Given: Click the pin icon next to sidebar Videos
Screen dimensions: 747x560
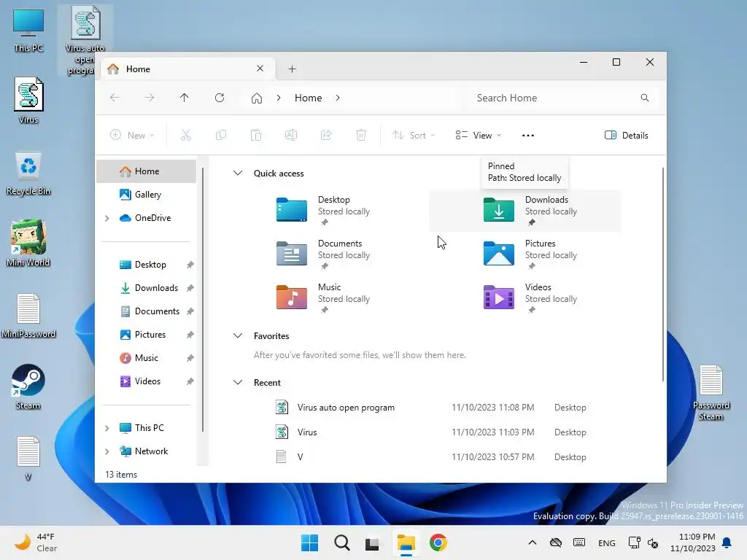Looking at the screenshot, I should [190, 381].
